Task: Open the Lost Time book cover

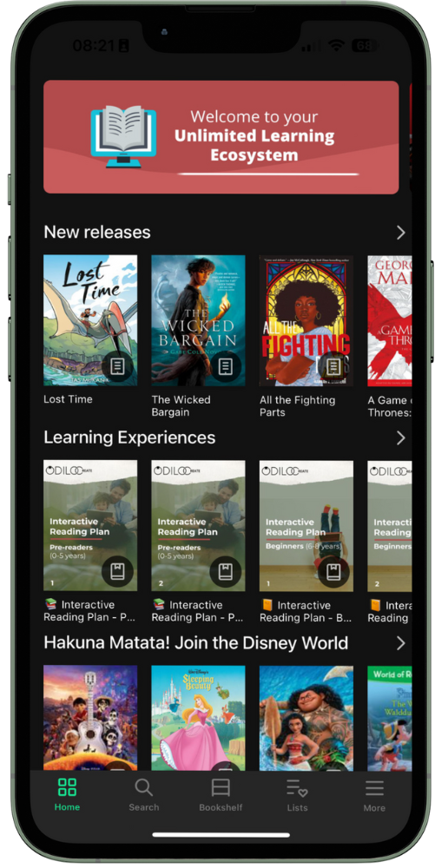Action: 90,320
